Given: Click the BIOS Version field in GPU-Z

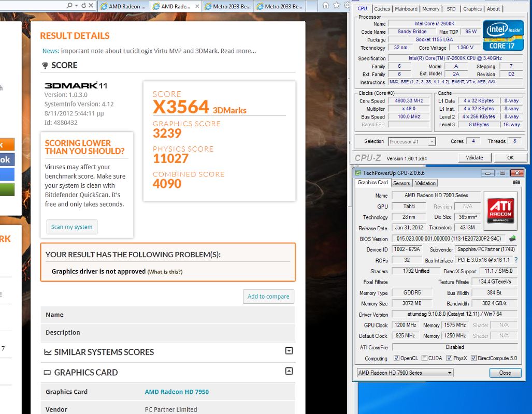Looking at the screenshot, I should tap(449, 239).
